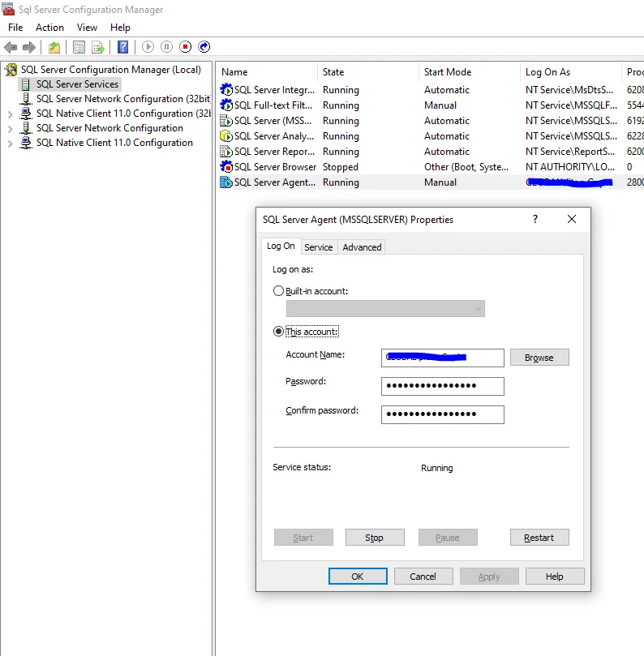
Task: Click 'Other (Boot, Syste...' start mode cell
Action: tap(466, 167)
